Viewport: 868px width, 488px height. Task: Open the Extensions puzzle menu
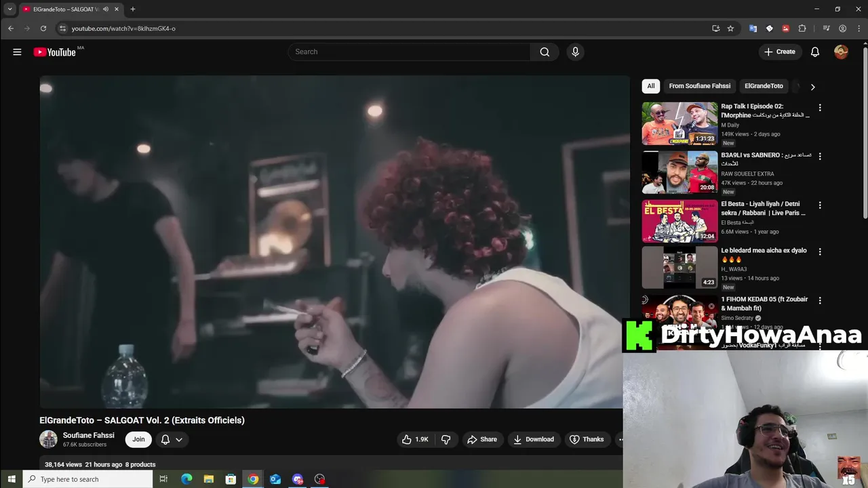click(x=802, y=28)
